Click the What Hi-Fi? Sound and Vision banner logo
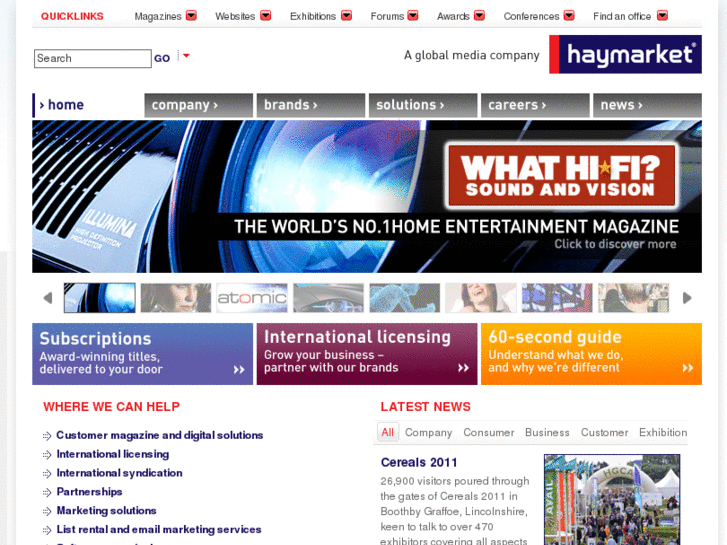Image resolution: width=727 pixels, height=545 pixels. coord(561,175)
